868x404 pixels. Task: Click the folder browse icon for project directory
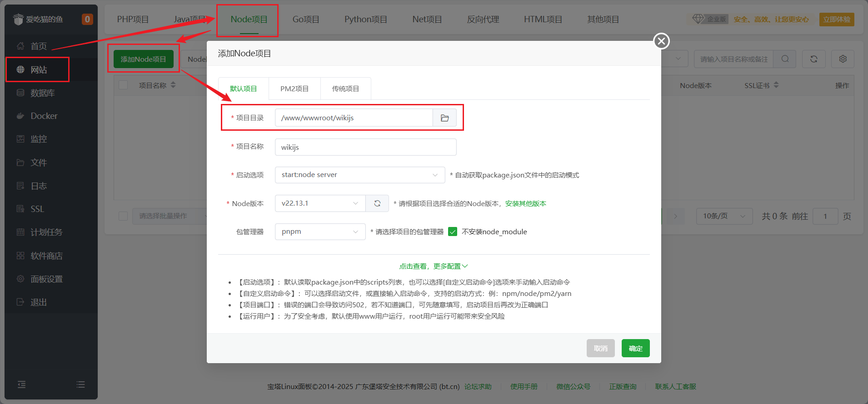pos(444,118)
